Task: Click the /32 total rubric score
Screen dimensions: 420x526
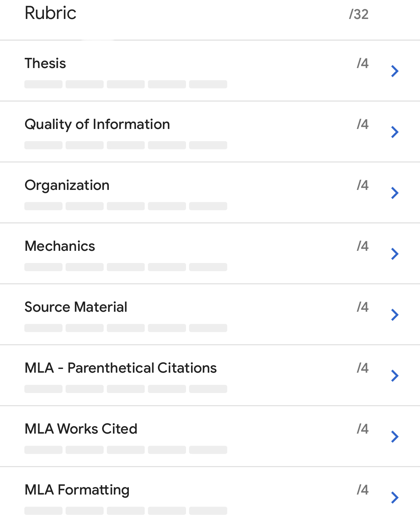Action: [359, 14]
